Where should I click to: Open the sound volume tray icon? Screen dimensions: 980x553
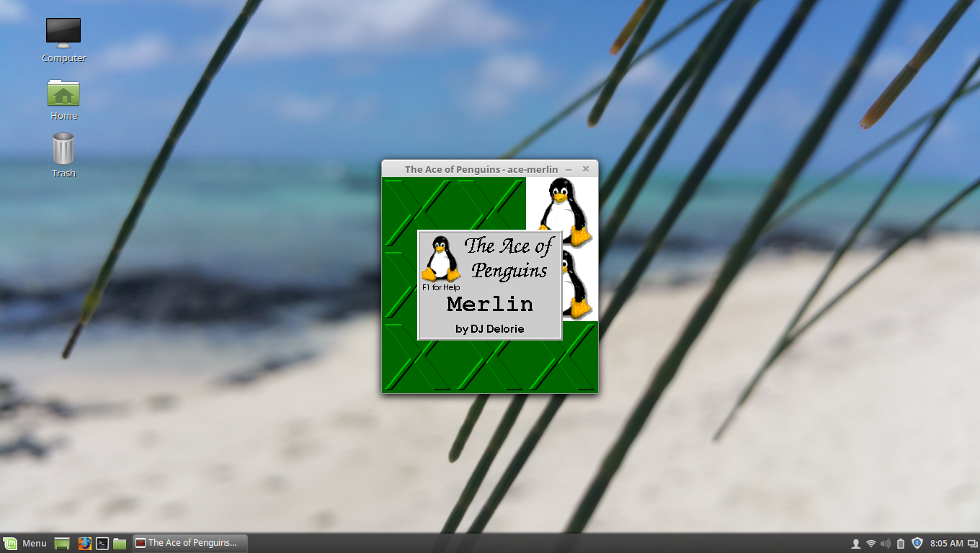coord(886,543)
